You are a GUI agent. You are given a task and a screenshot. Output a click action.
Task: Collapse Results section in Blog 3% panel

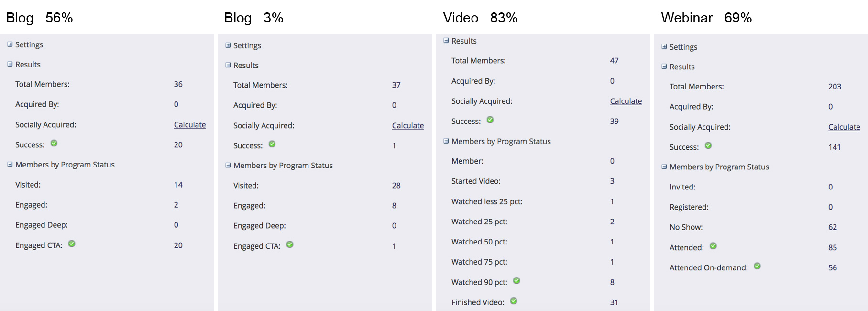(x=228, y=65)
